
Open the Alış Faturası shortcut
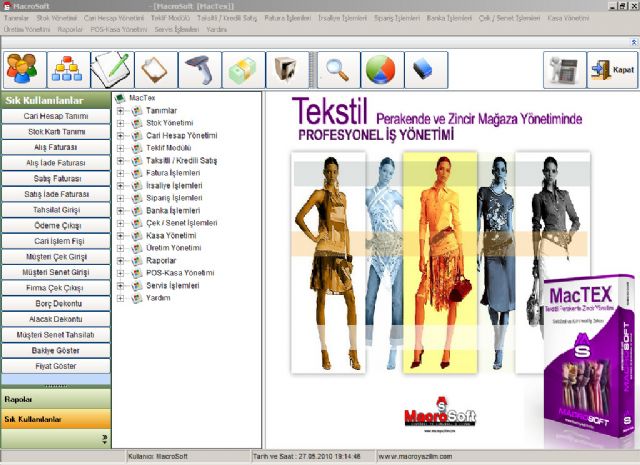[56, 147]
